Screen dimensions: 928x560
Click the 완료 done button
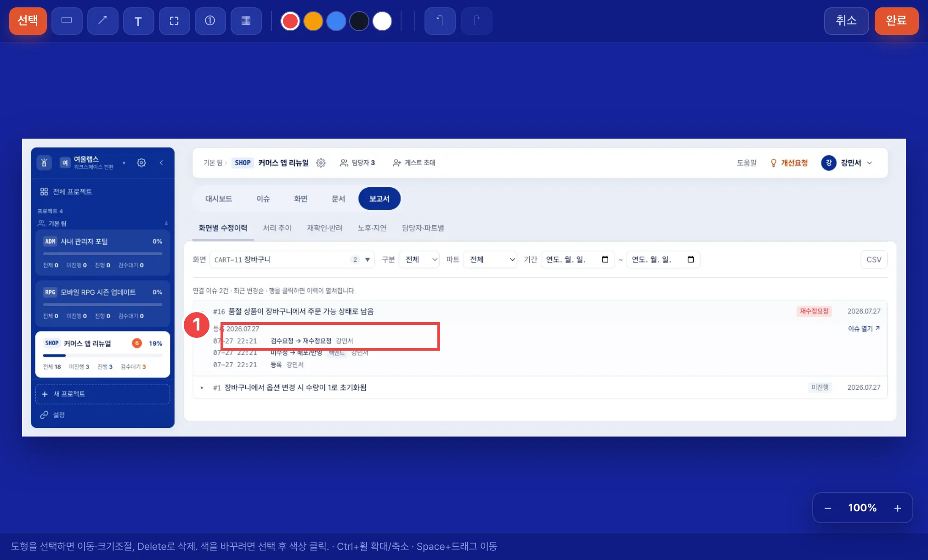[896, 21]
